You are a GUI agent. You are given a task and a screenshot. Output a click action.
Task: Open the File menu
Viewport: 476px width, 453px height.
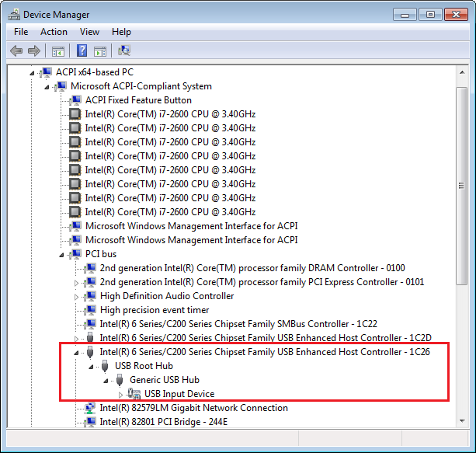pyautogui.click(x=21, y=32)
